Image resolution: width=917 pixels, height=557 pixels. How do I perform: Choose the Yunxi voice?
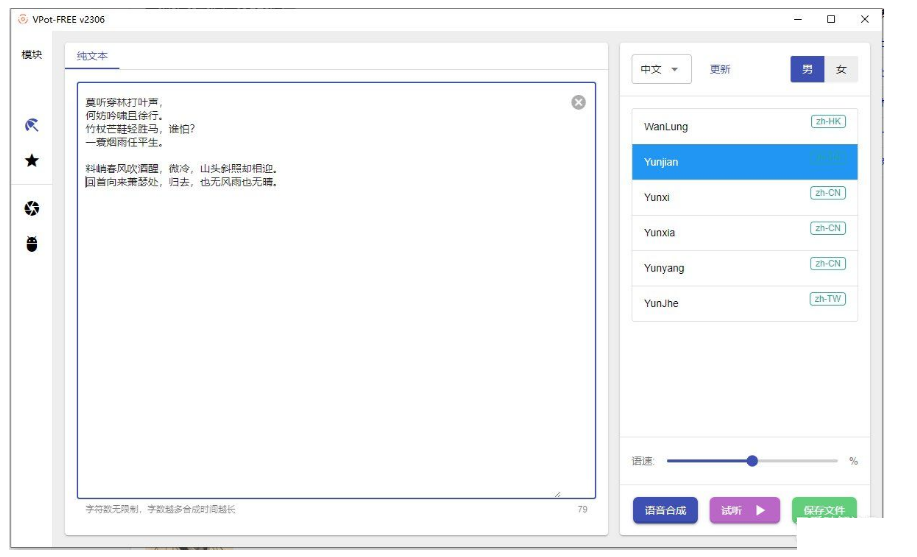pos(744,197)
